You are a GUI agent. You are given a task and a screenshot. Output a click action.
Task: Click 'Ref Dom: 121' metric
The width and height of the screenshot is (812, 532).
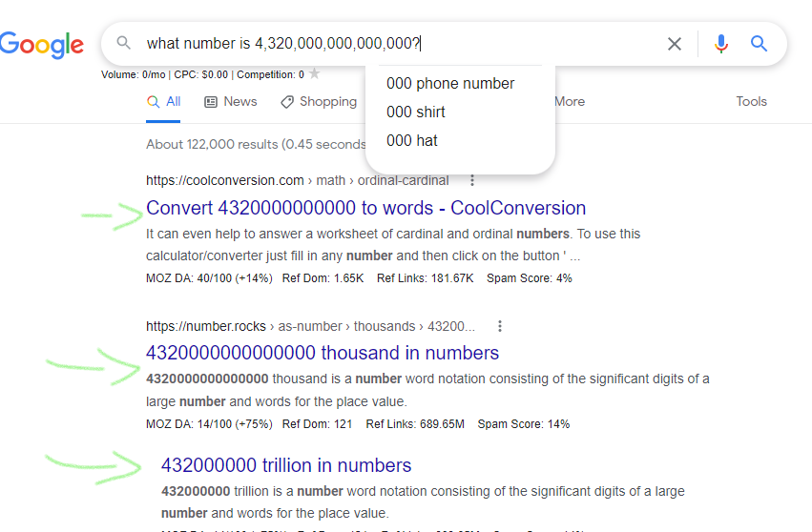(317, 424)
